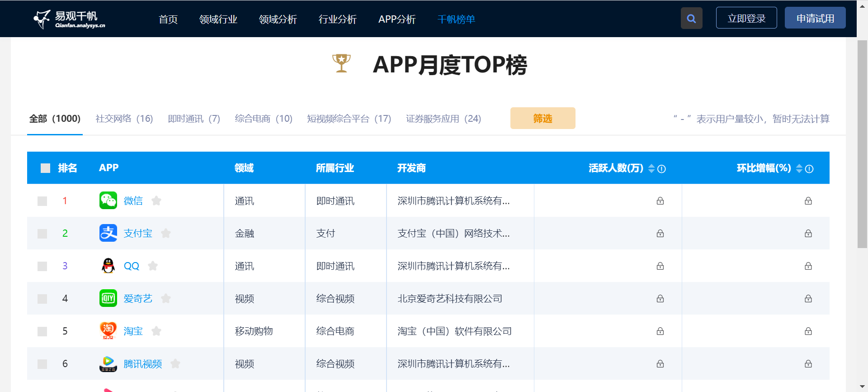Check the box for rank 6 腾讯视频
Image resolution: width=868 pixels, height=392 pixels.
pyautogui.click(x=42, y=364)
